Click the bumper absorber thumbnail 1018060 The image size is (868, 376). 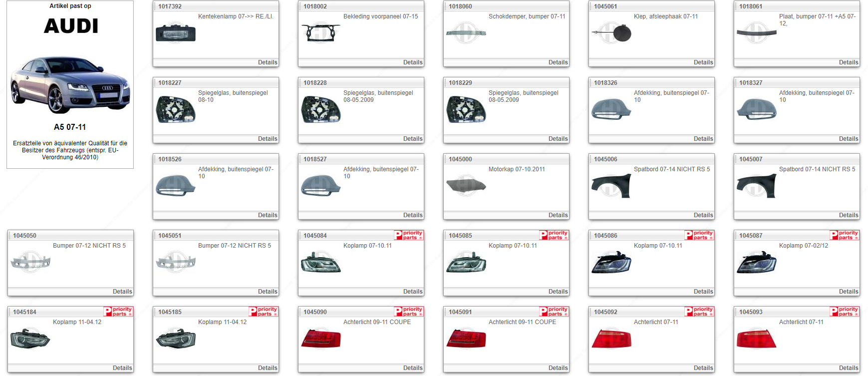click(466, 33)
